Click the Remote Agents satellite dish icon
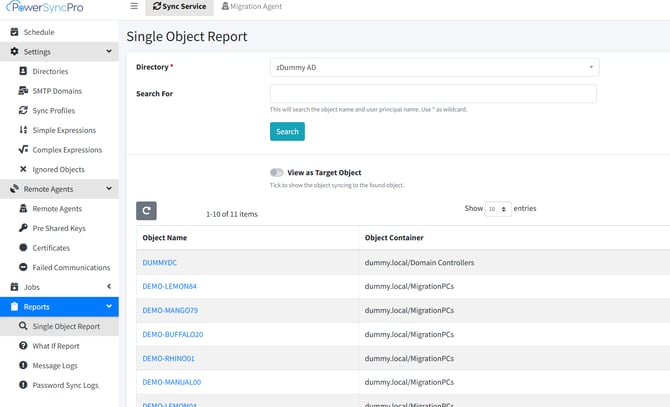Viewport: 670px width, 407px height. click(x=14, y=189)
